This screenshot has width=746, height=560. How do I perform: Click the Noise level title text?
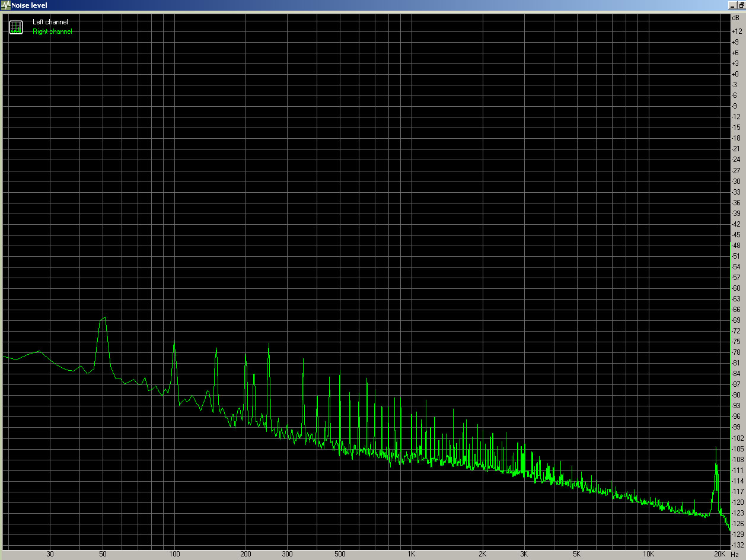(x=30, y=5)
